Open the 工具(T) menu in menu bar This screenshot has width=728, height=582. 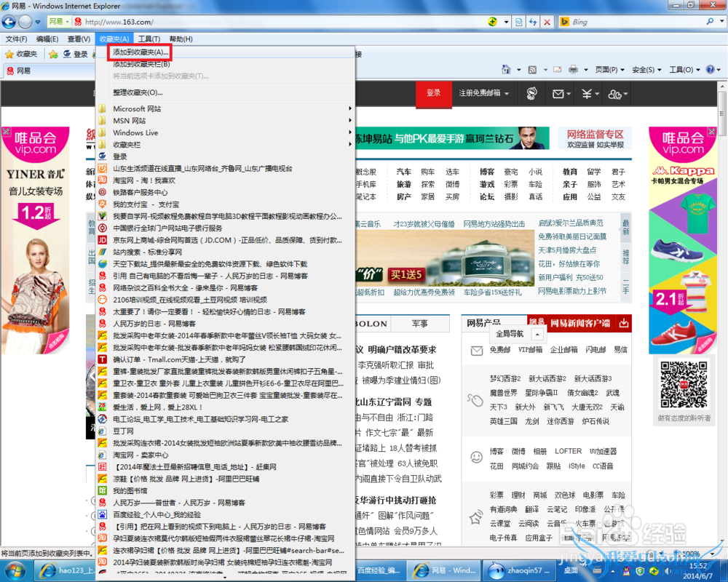click(149, 39)
